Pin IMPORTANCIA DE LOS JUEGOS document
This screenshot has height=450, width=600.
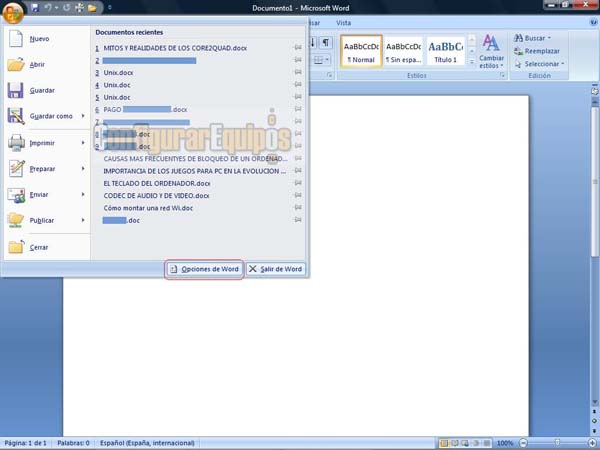tap(298, 171)
